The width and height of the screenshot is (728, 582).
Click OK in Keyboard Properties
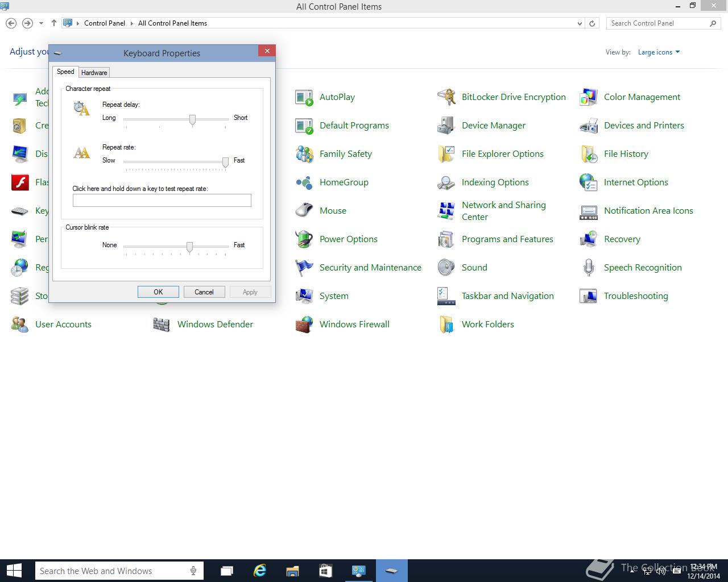pyautogui.click(x=158, y=292)
